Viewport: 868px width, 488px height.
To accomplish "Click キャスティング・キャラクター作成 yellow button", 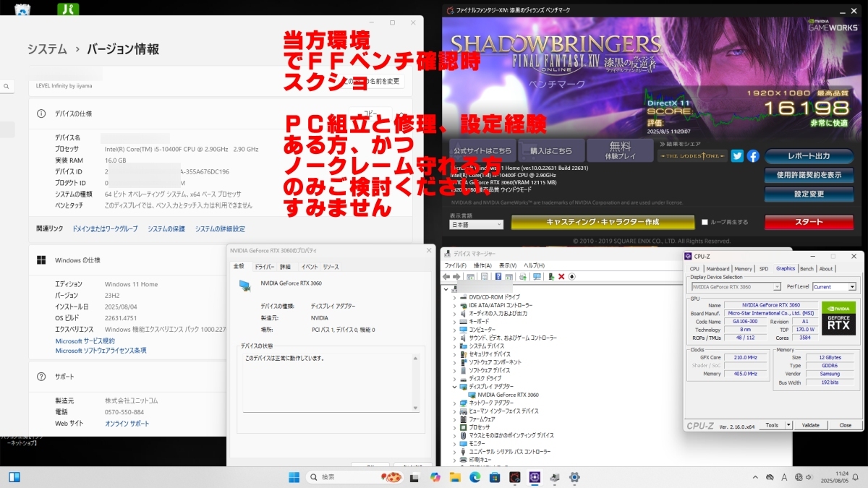I will pyautogui.click(x=602, y=222).
